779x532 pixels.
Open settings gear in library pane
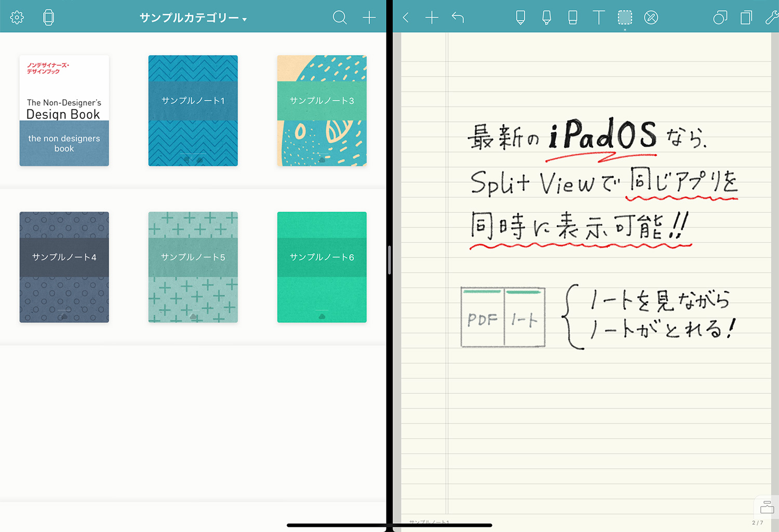[17, 17]
